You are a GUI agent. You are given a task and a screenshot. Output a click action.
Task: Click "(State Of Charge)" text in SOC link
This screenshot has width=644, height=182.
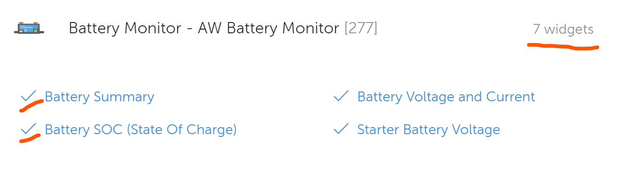[x=182, y=129]
